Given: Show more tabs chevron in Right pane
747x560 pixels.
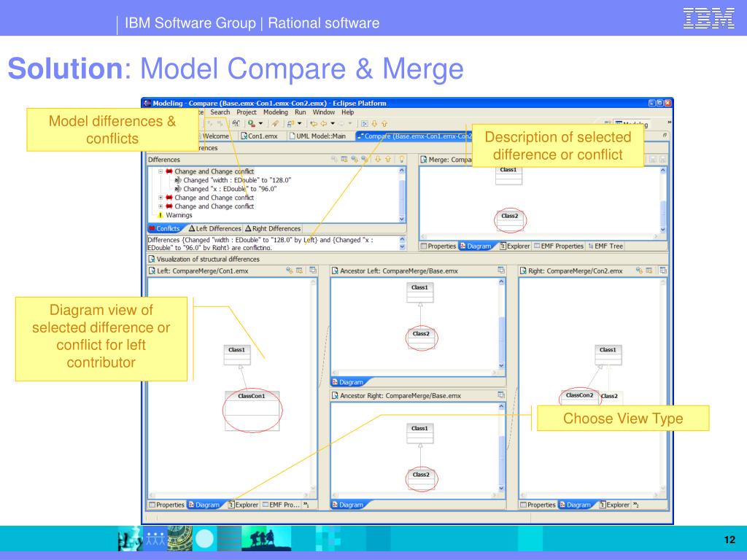Looking at the screenshot, I should (x=636, y=505).
